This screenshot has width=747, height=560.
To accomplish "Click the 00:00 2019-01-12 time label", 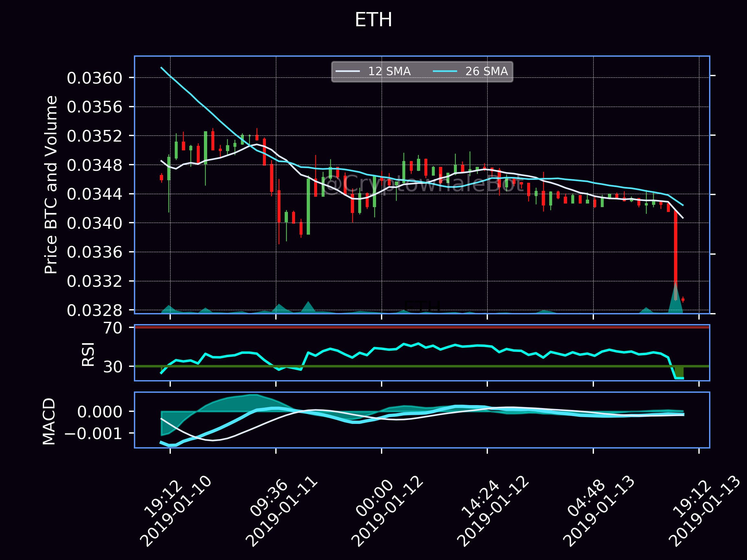I will (x=387, y=510).
